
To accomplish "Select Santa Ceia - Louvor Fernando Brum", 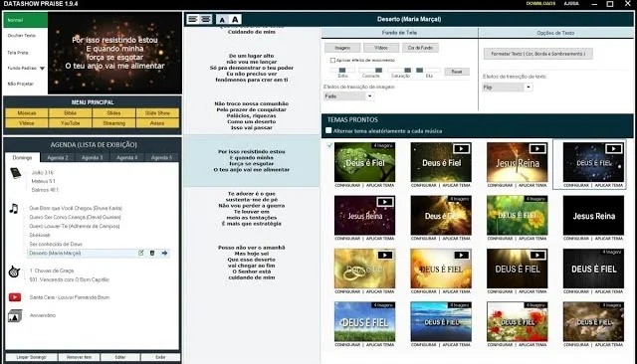I will tap(70, 297).
